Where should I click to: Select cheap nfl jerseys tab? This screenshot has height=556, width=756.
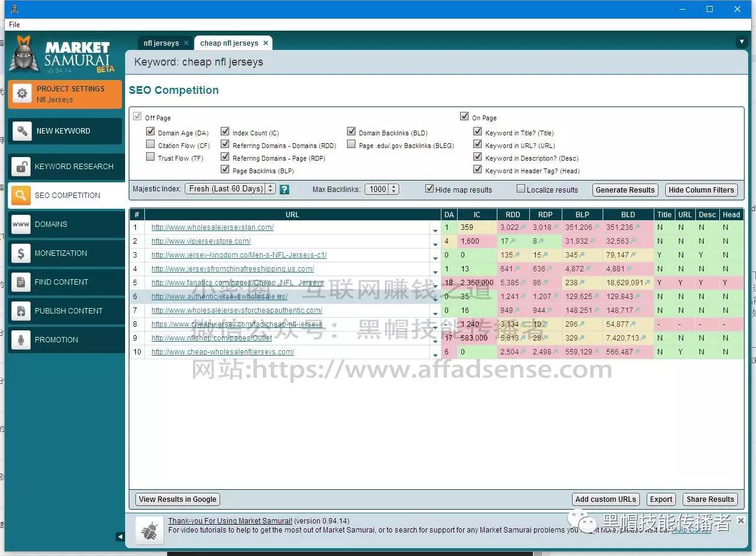point(229,43)
